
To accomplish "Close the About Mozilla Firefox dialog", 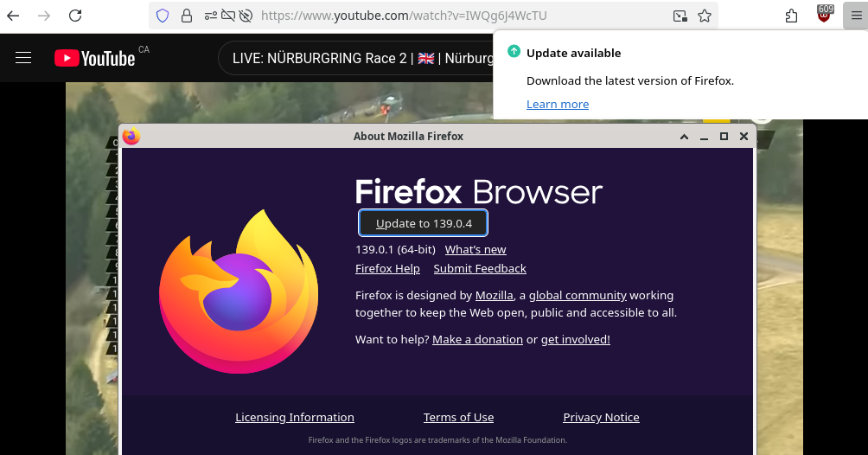I will (x=744, y=137).
